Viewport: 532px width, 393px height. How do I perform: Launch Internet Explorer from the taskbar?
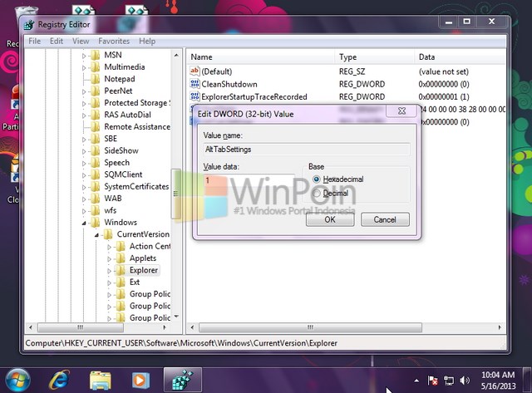coord(59,380)
